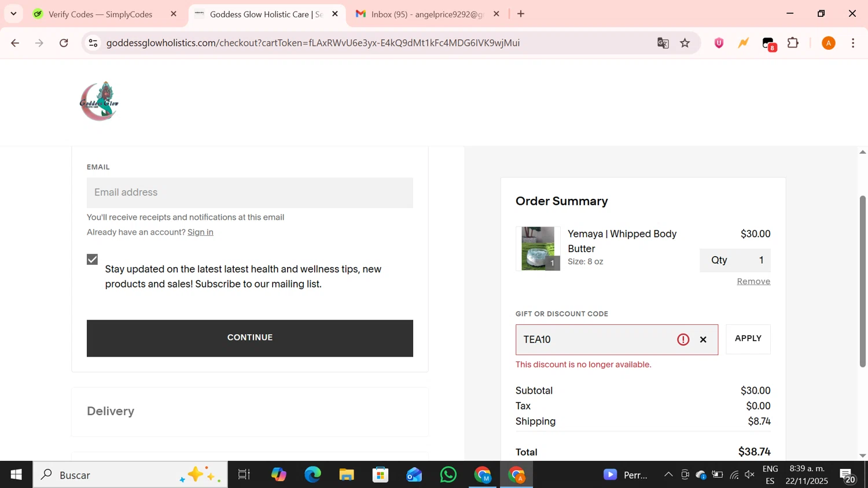Apply the discount code

(748, 339)
